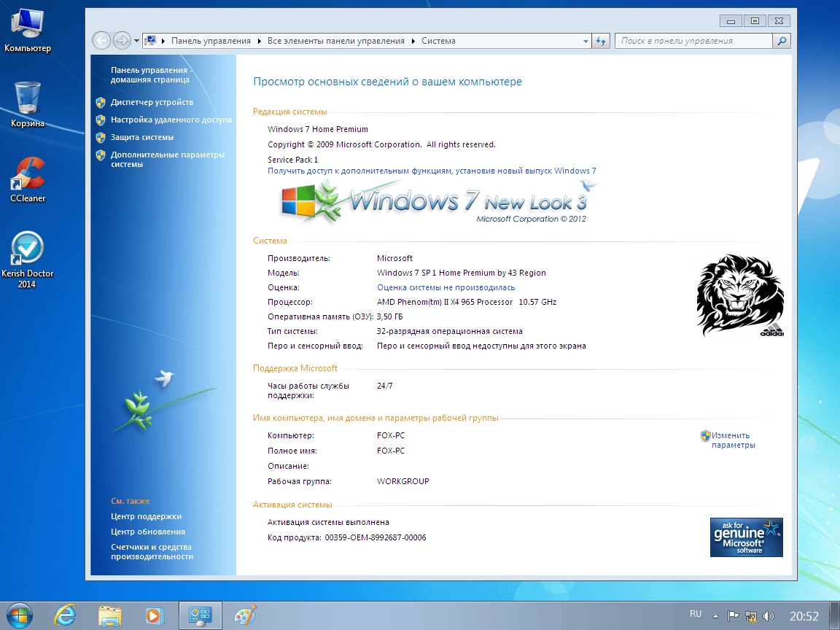Click the WORKGROUP value text
Screen dimensions: 840x630
pos(402,481)
